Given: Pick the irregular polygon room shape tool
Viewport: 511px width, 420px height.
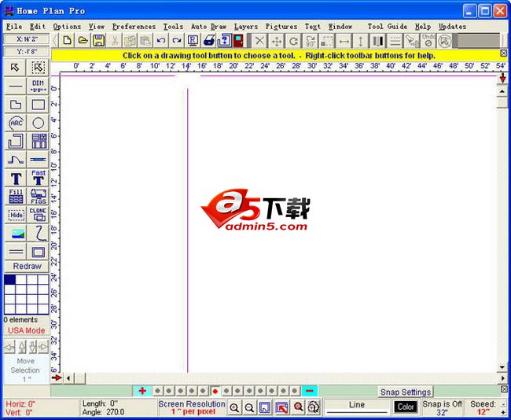Looking at the screenshot, I should (15, 105).
